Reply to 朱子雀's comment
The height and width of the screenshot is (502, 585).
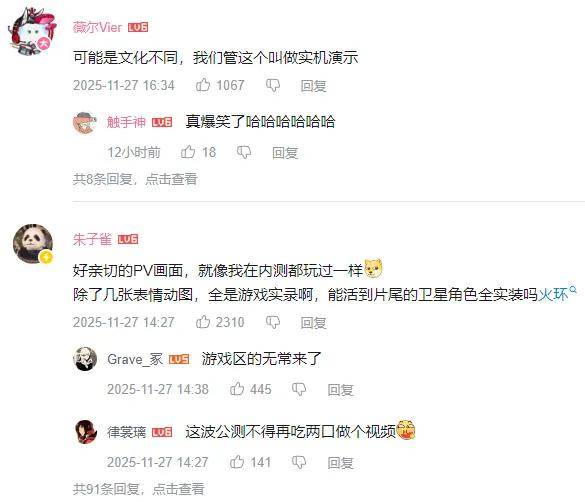313,323
